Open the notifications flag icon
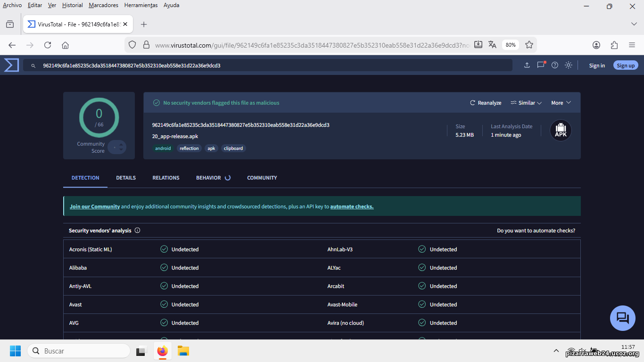The height and width of the screenshot is (362, 644). click(541, 65)
